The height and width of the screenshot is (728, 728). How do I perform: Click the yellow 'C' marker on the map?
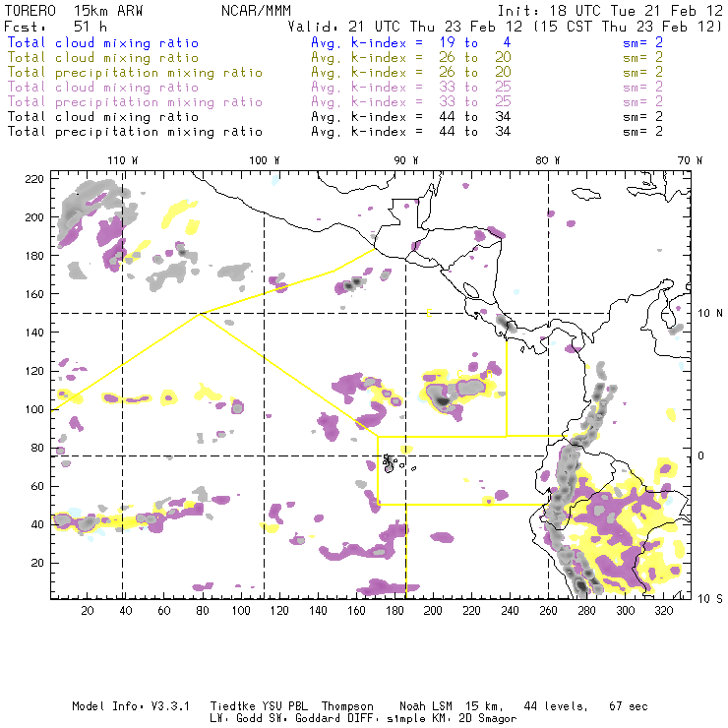pos(459,374)
